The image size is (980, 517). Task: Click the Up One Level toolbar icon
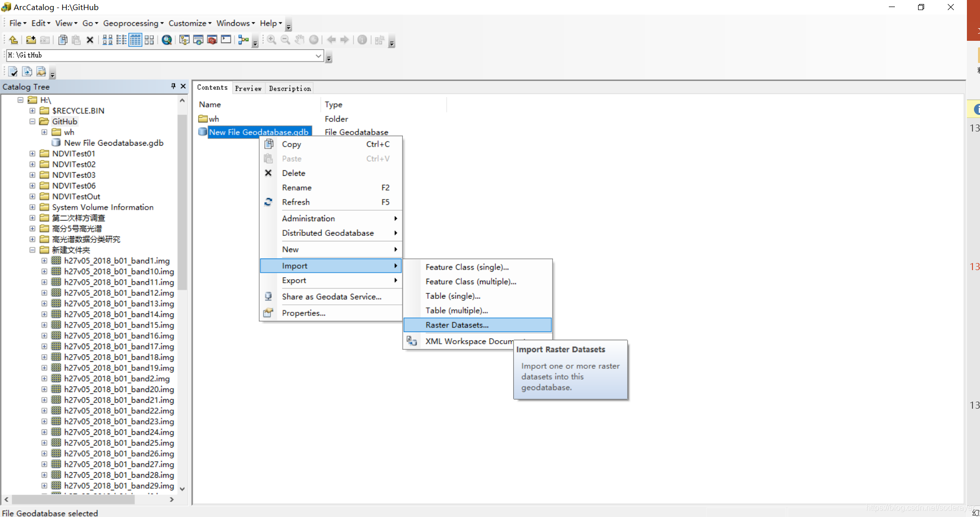(x=14, y=40)
